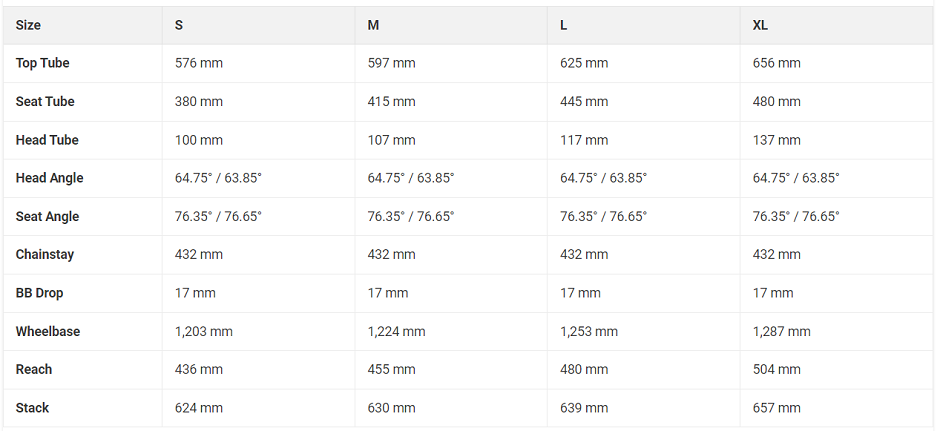Click the Size column header
Screen dimensions: 940x431
pos(28,25)
